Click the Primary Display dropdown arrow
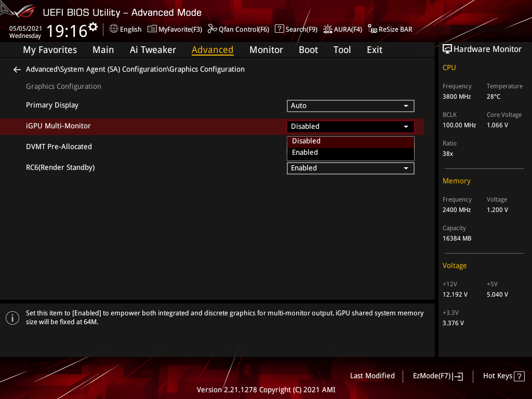 click(406, 106)
